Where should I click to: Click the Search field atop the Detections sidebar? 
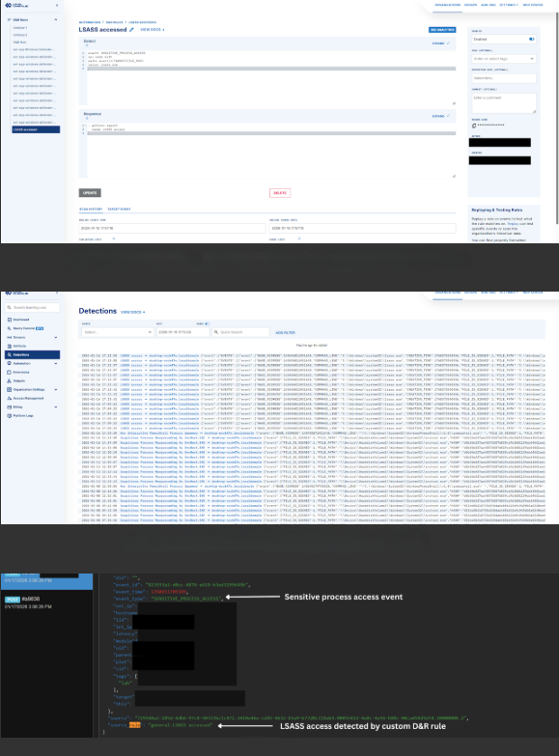coord(32,308)
